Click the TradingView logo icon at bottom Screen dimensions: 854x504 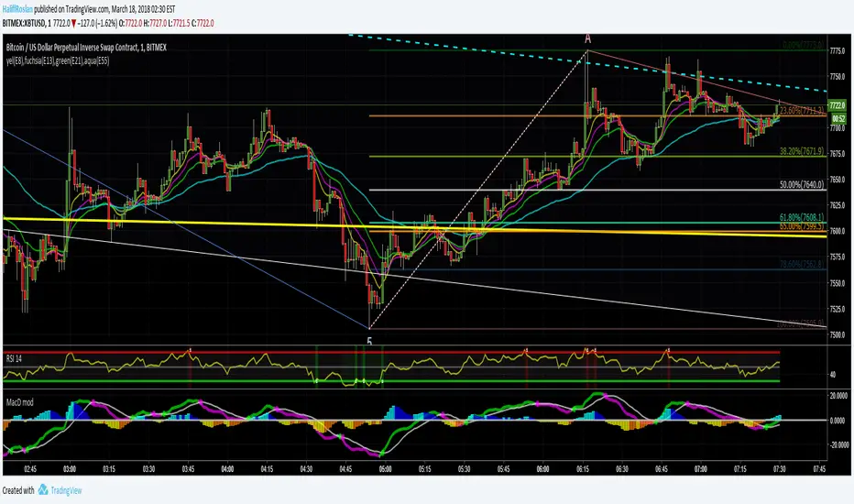coord(42,490)
